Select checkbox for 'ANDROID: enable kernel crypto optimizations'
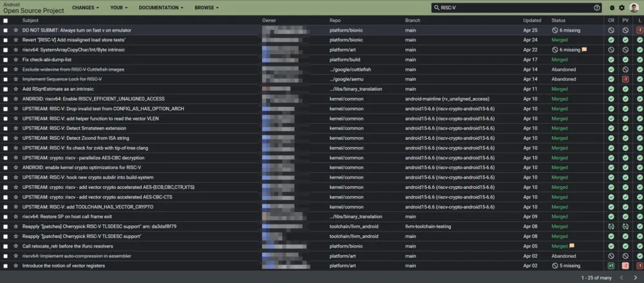 pos(5,168)
